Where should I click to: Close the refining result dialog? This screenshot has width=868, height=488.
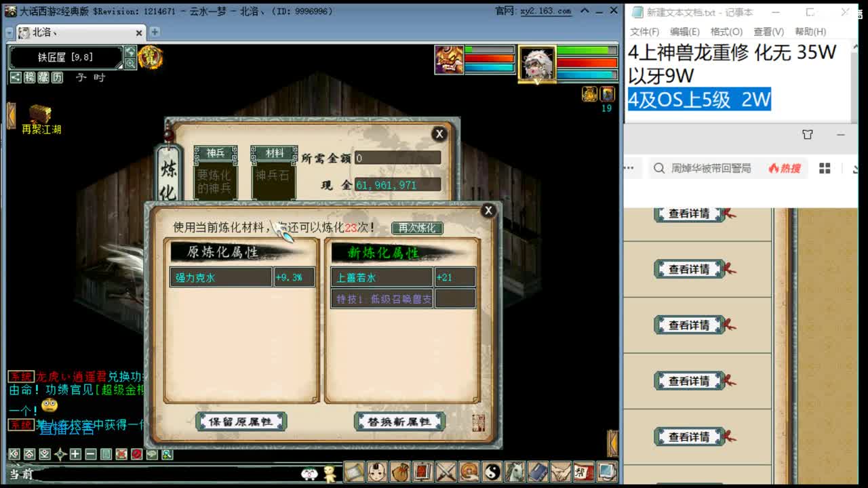tap(488, 211)
